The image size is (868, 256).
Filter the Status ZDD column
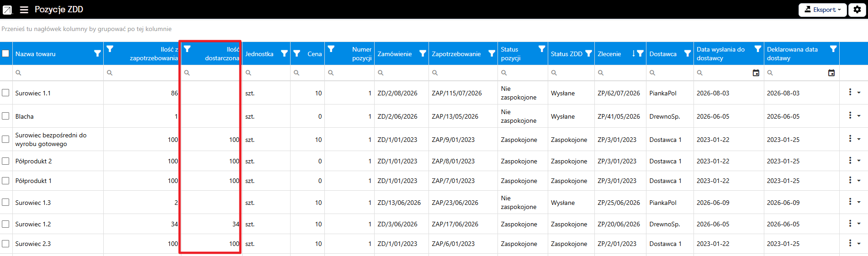point(588,53)
